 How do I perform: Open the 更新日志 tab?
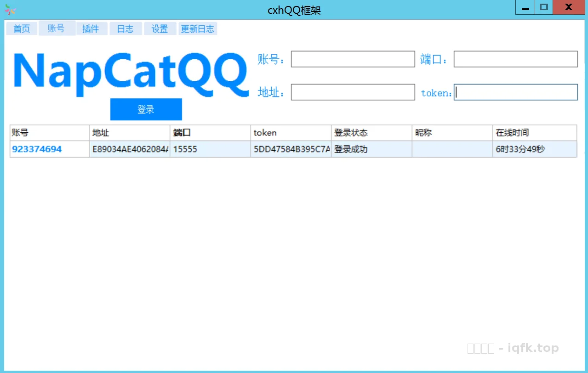(198, 28)
